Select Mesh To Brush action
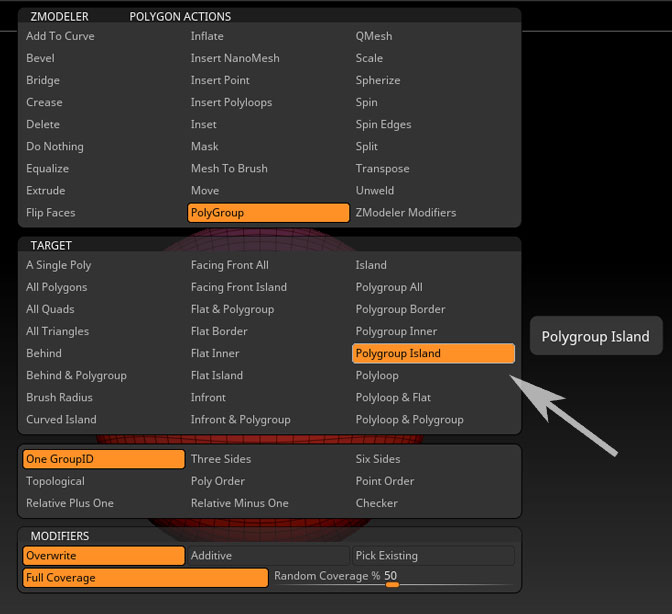The width and height of the screenshot is (672, 614). pyautogui.click(x=229, y=168)
